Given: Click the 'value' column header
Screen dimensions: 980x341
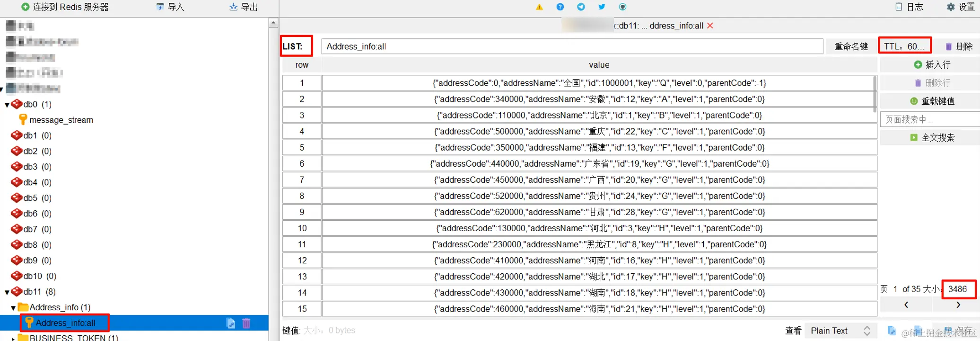Looking at the screenshot, I should tap(599, 65).
